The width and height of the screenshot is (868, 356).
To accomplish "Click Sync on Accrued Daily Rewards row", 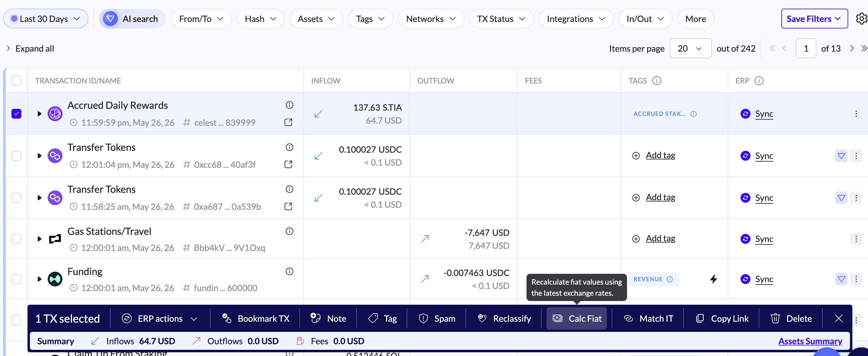I will (764, 114).
